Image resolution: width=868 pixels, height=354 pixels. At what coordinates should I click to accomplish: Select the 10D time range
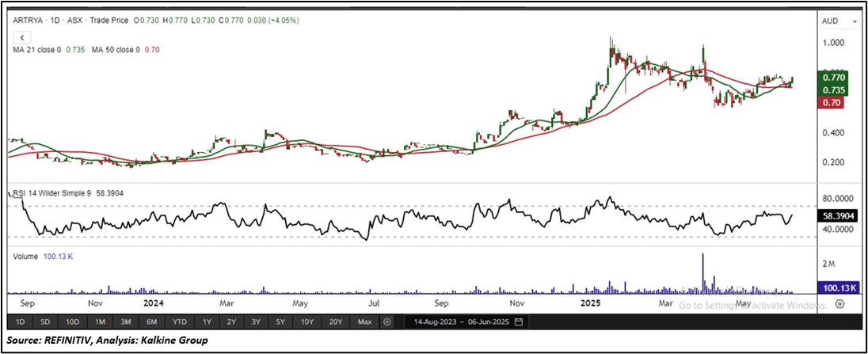(x=73, y=322)
